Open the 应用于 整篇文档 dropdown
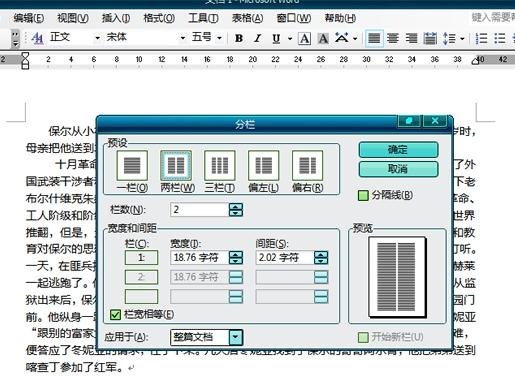 [235, 337]
